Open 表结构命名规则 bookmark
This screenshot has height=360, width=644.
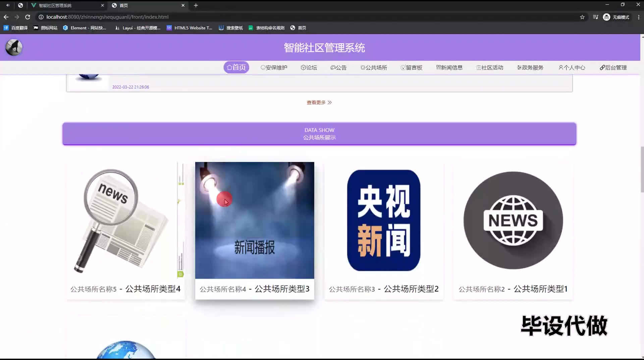click(266, 28)
